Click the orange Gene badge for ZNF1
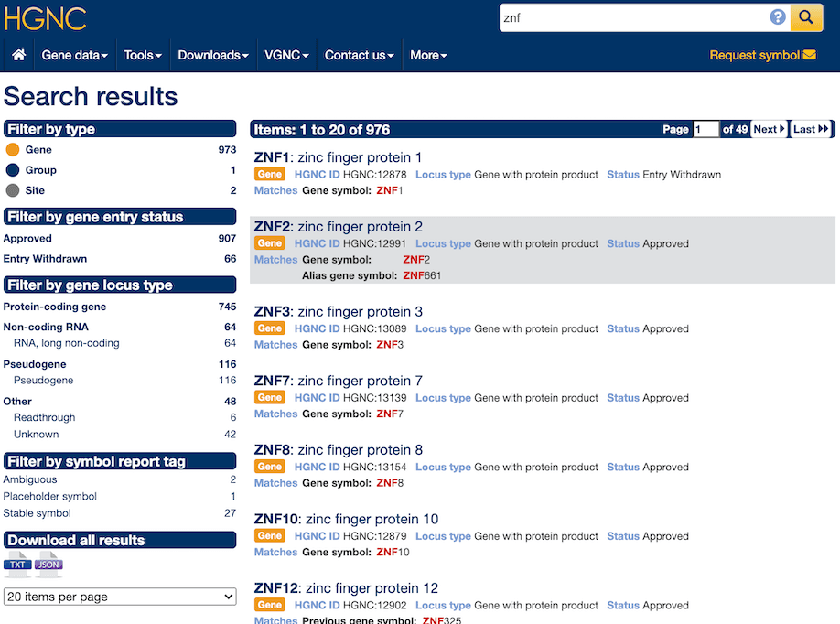Viewport: 840px width, 624px height. pyautogui.click(x=270, y=174)
